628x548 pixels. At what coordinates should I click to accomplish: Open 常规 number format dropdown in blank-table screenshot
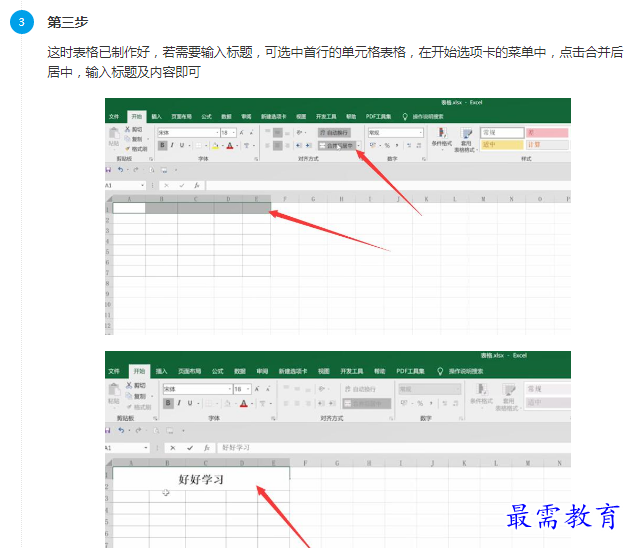coord(421,132)
